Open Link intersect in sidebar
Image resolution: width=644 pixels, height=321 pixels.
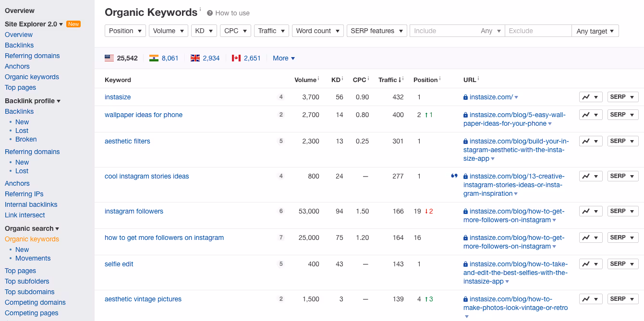25,215
